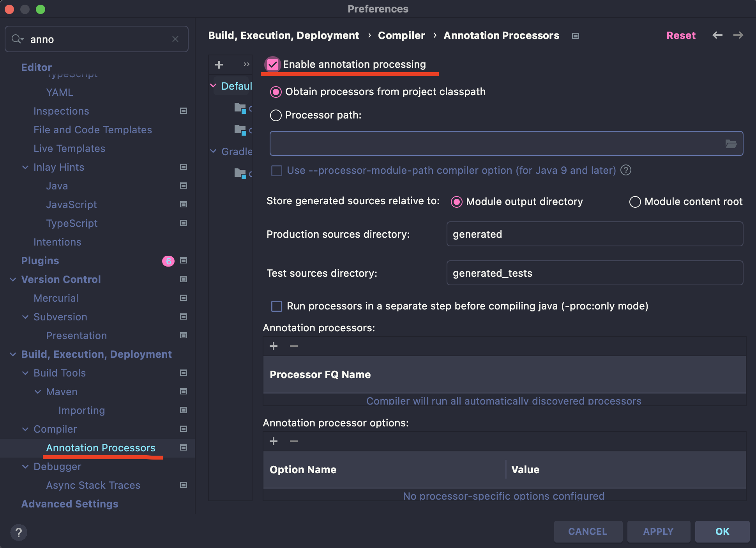756x548 pixels.
Task: Open the Live Templates settings page
Action: (69, 148)
